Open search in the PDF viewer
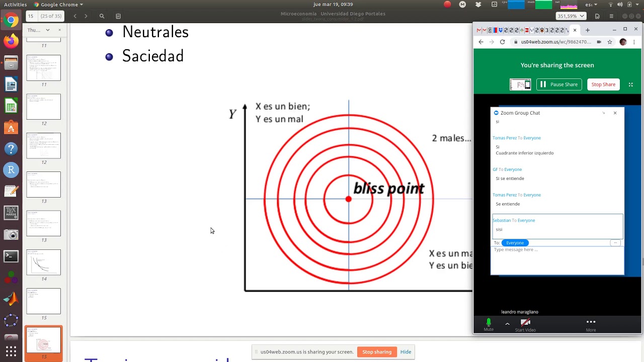 (x=102, y=16)
